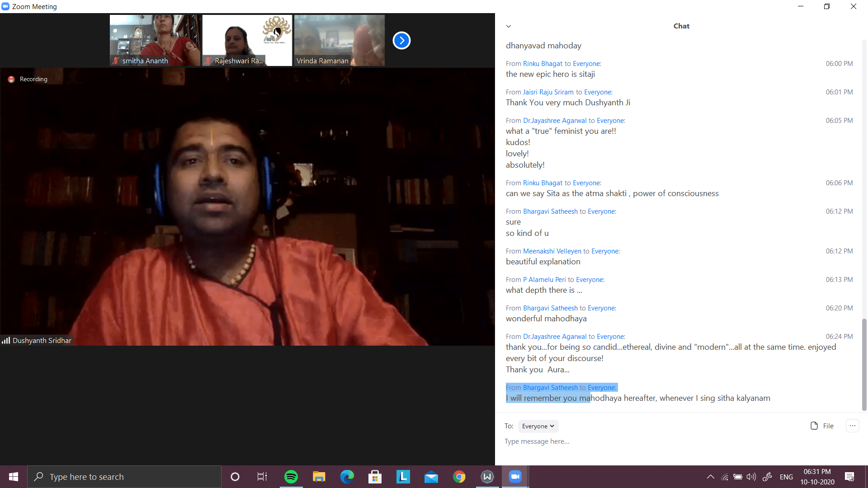Open Microsoft Edge from the taskbar

[347, 477]
